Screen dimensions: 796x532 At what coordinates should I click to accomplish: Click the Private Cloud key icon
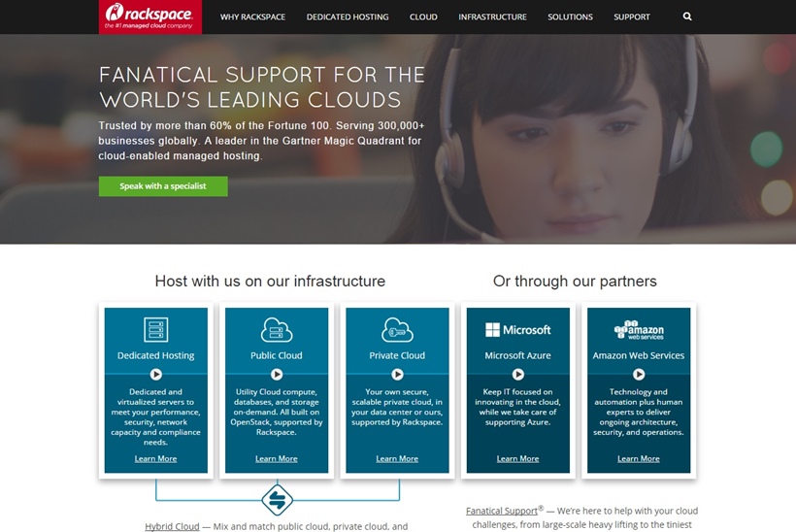coord(397,329)
